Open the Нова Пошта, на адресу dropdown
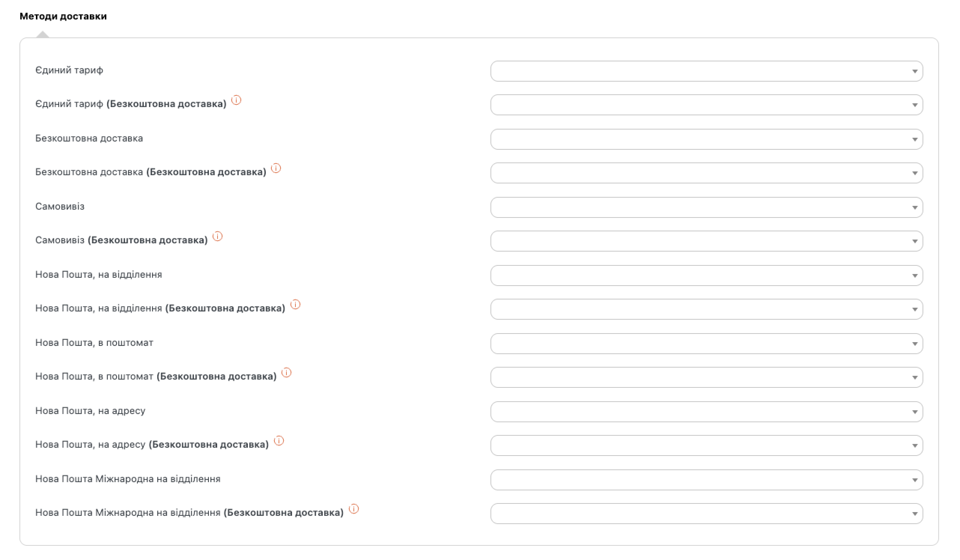960x560 pixels. [x=706, y=412]
